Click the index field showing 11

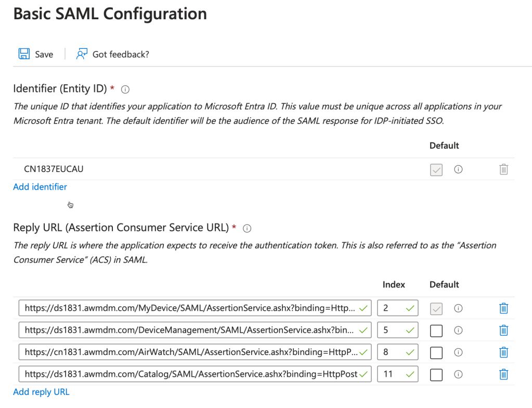point(394,374)
